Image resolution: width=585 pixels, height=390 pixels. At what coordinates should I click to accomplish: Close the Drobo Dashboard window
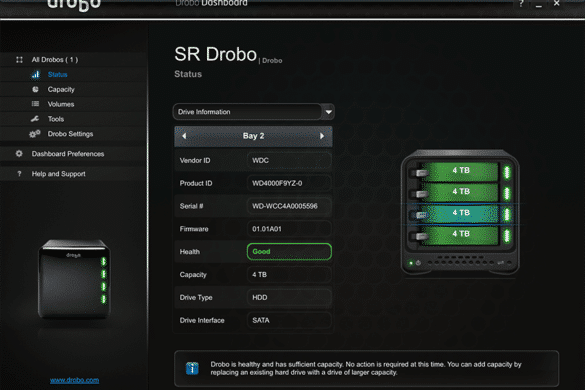[x=557, y=3]
